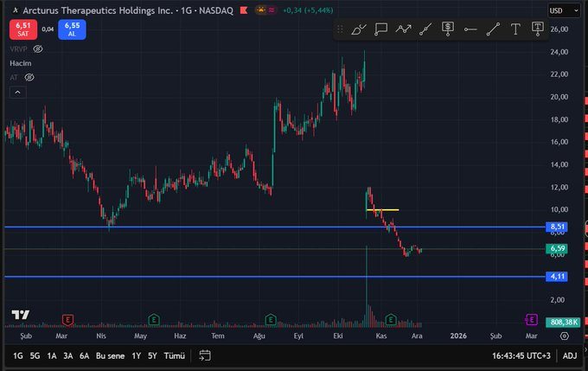Screen dimensions: 588x371
Task: Toggle ADJ adjusted data setting
Action: tap(569, 355)
